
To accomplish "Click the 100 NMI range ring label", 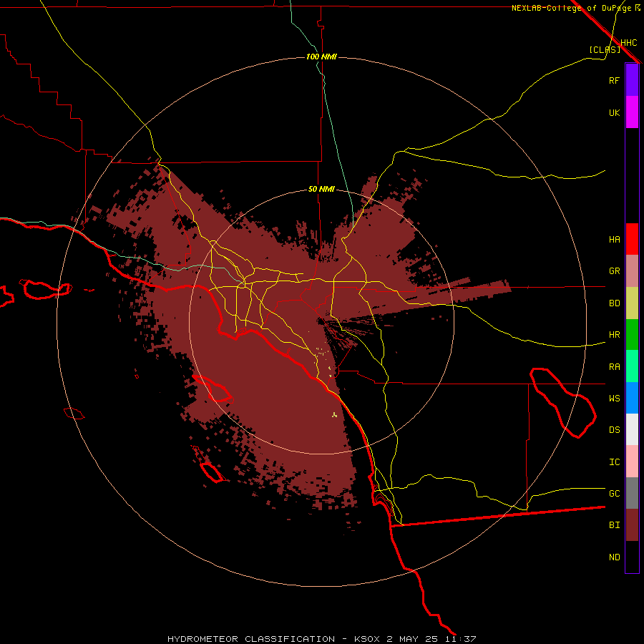I will coord(321,57).
